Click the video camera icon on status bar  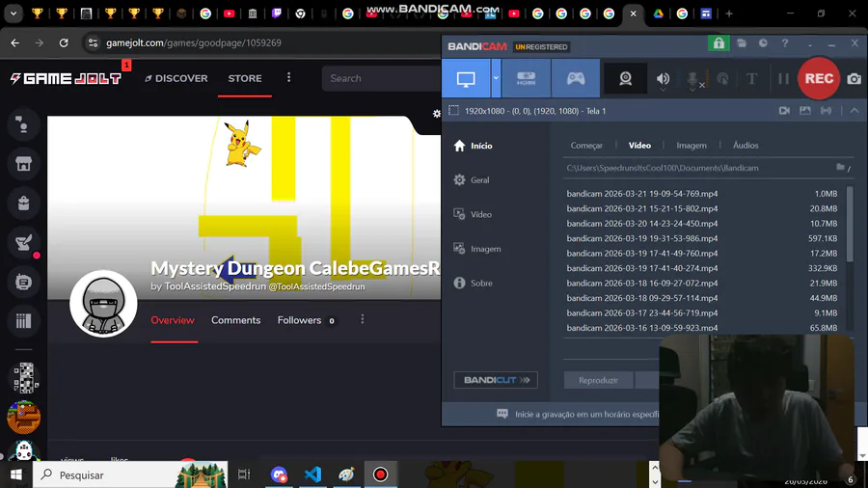[784, 111]
